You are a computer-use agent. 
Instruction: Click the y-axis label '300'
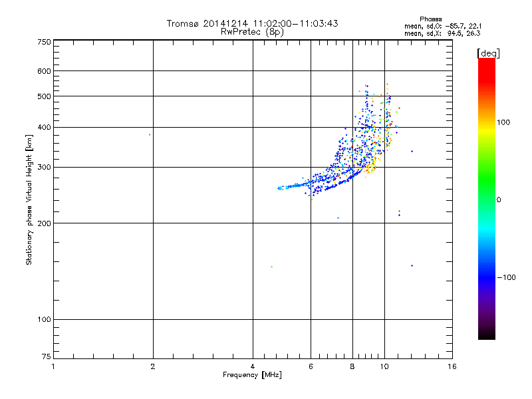point(44,168)
